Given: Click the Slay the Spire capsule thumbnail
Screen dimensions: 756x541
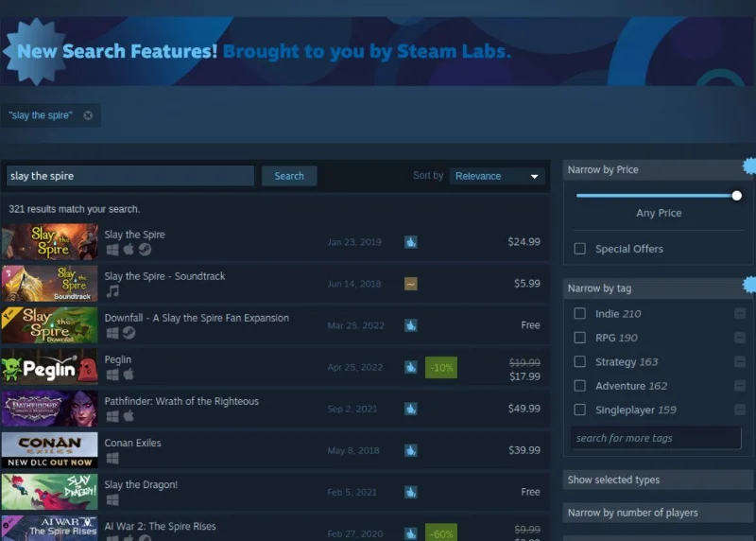Looking at the screenshot, I should [50, 241].
